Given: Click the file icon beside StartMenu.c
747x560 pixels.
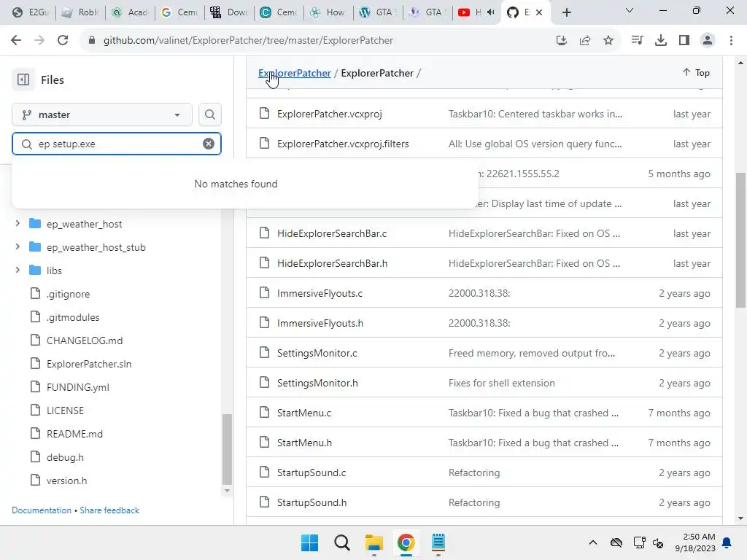Looking at the screenshot, I should pyautogui.click(x=264, y=413).
